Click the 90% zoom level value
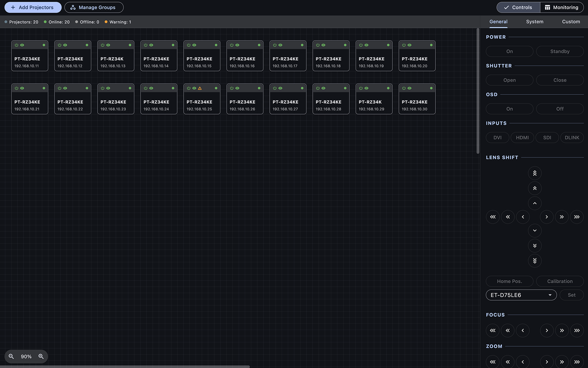Screen dimensions: 588x368 [26, 357]
